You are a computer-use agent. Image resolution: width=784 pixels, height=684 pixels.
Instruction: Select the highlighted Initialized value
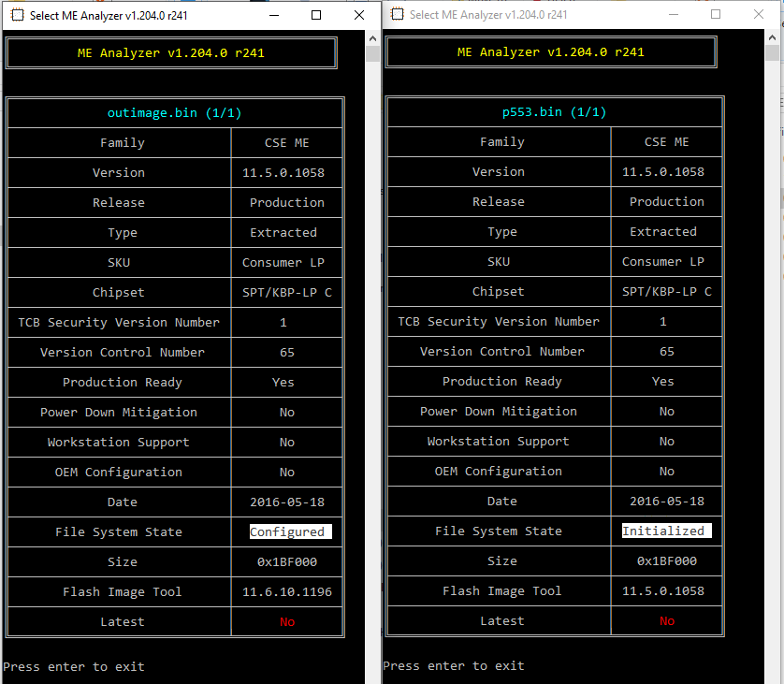point(666,531)
